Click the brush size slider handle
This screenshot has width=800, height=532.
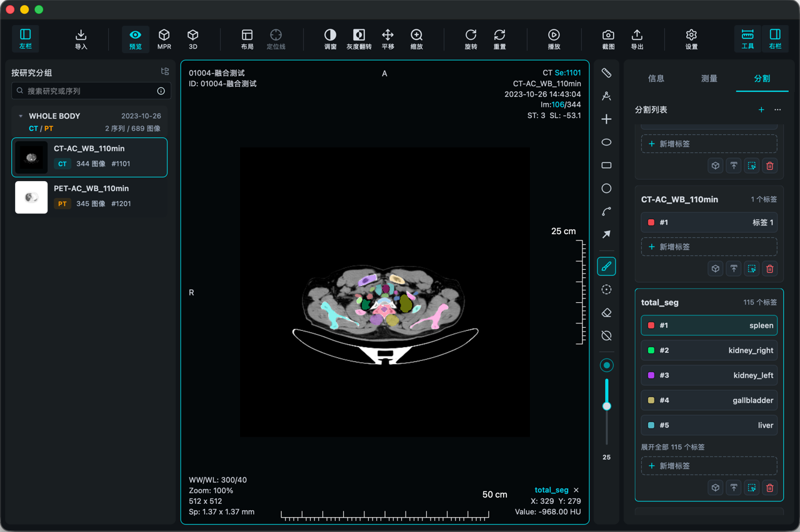click(606, 406)
